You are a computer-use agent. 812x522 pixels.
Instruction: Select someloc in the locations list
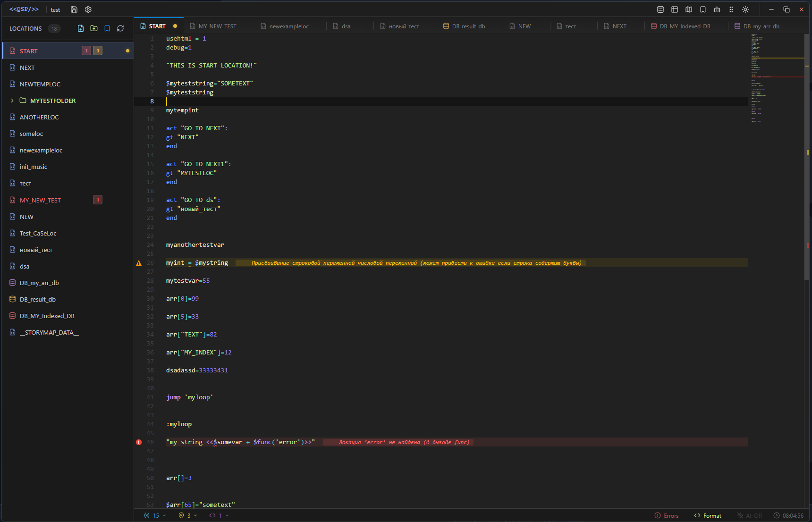[68, 134]
